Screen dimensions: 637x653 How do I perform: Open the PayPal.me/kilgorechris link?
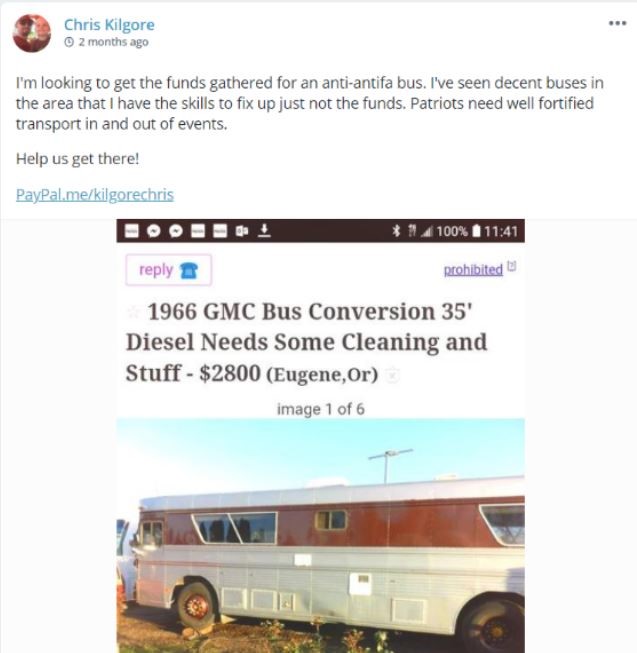tap(95, 194)
